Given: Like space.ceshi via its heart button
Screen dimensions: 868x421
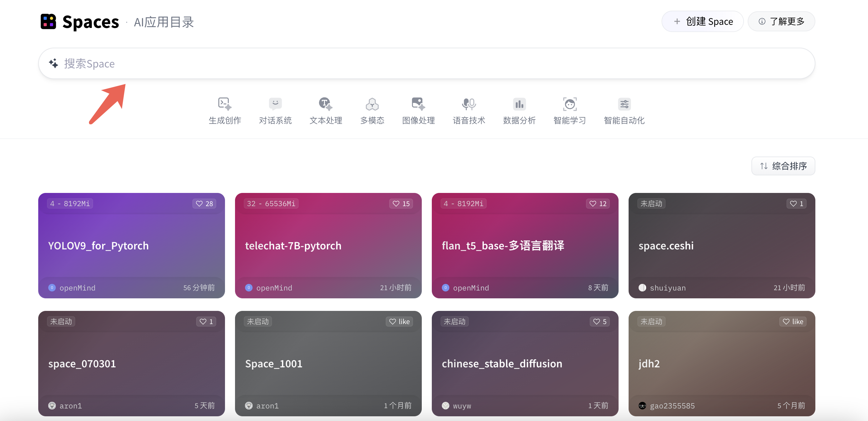Looking at the screenshot, I should point(797,203).
